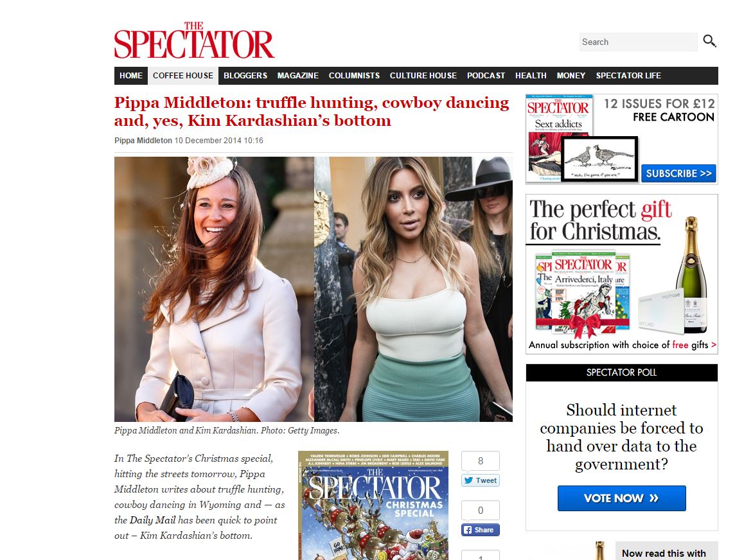The width and height of the screenshot is (744, 560).
Task: Open the Facebook share count bubble
Action: click(481, 510)
